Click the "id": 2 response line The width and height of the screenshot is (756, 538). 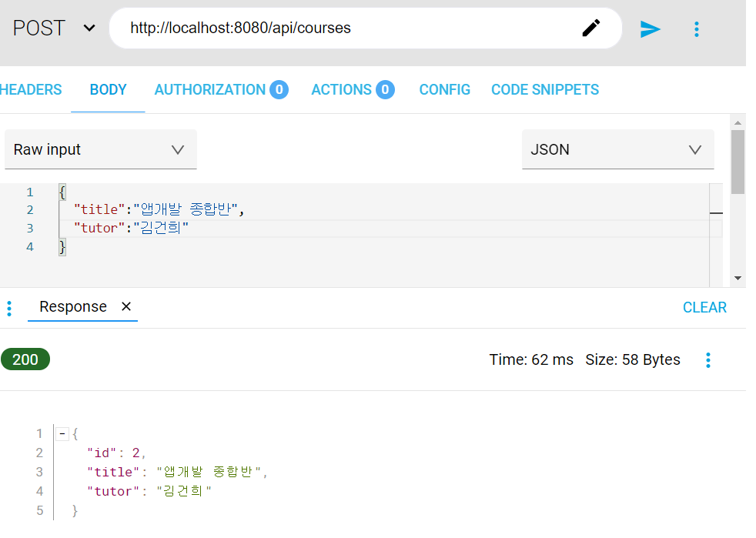click(116, 453)
